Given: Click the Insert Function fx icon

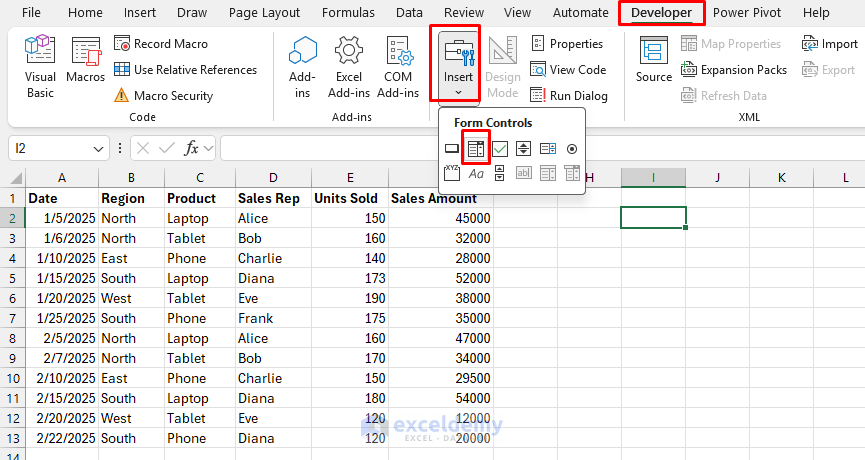Looking at the screenshot, I should point(191,148).
